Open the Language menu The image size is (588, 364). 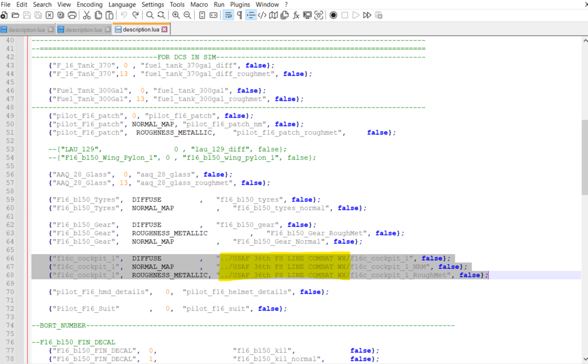122,4
